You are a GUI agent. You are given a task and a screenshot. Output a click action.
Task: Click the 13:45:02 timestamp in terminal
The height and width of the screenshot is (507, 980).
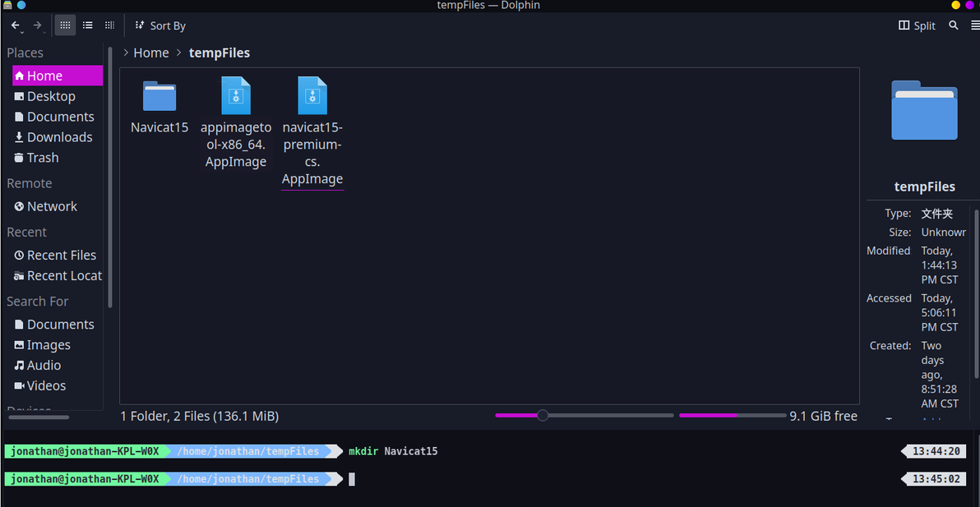936,479
